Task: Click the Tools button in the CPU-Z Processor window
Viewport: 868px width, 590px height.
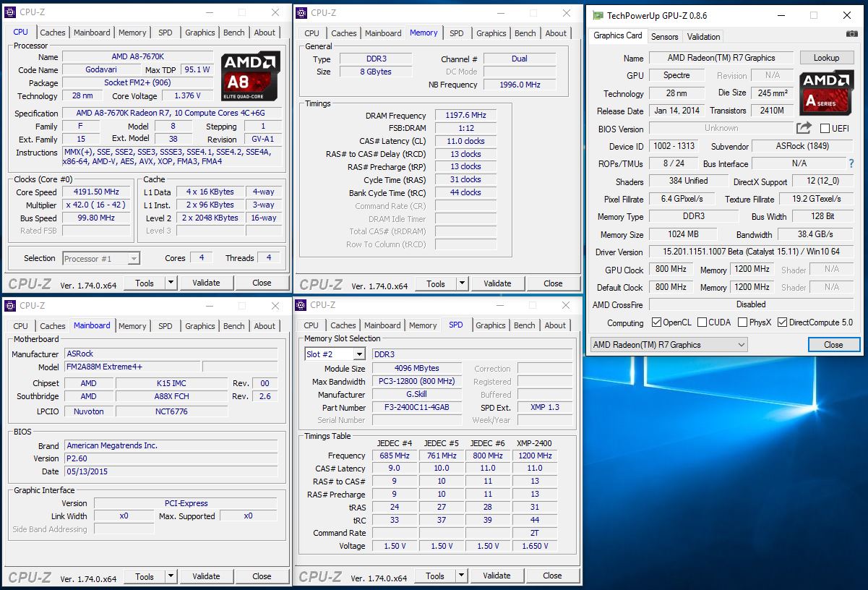Action: pos(145,283)
